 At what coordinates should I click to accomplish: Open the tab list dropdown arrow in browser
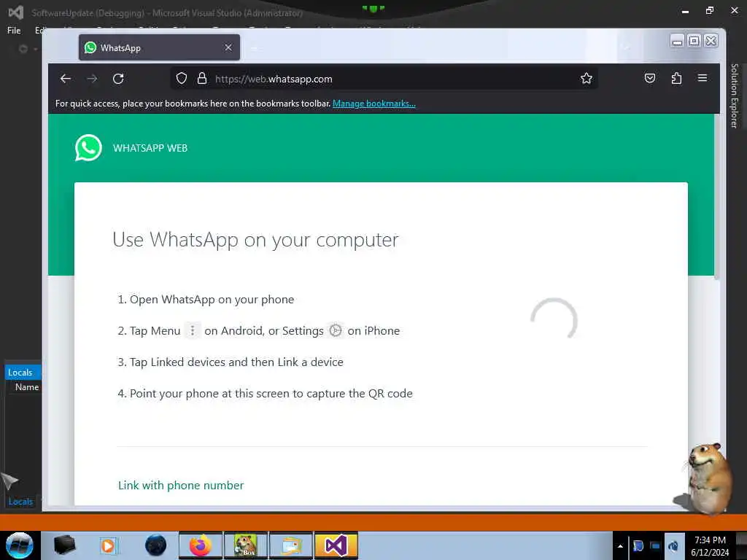point(626,47)
